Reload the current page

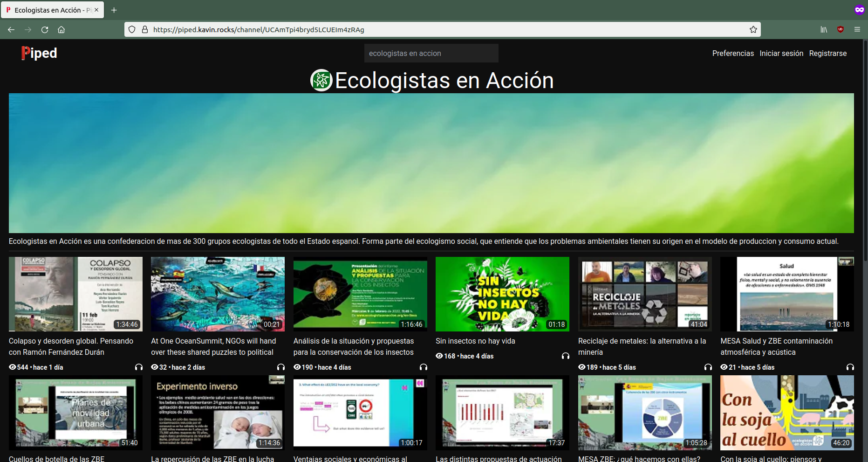coord(45,29)
